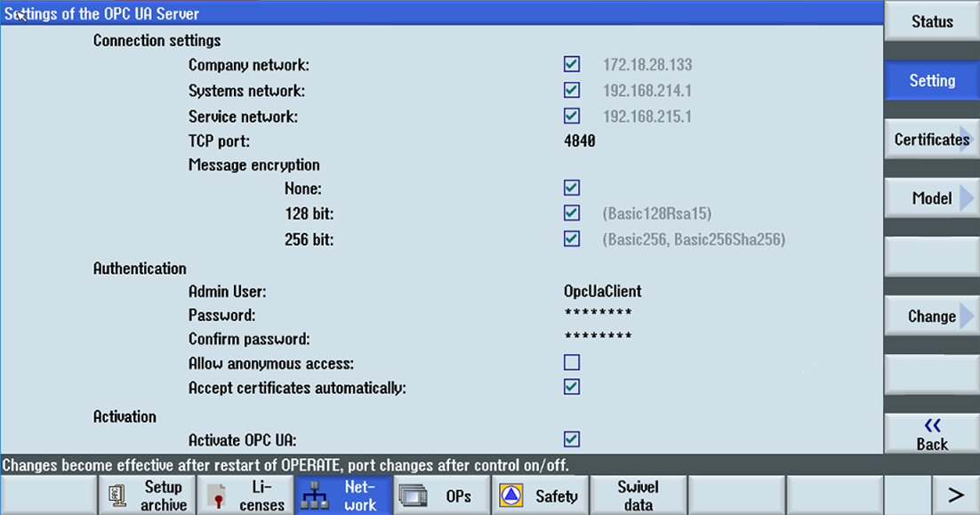Open the Status screen
This screenshot has height=515, width=980.
coord(931,21)
